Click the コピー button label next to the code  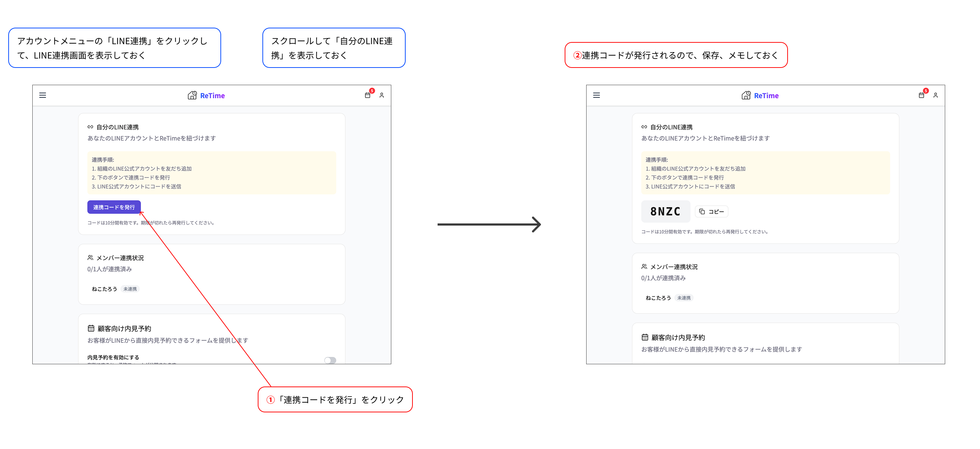click(716, 211)
